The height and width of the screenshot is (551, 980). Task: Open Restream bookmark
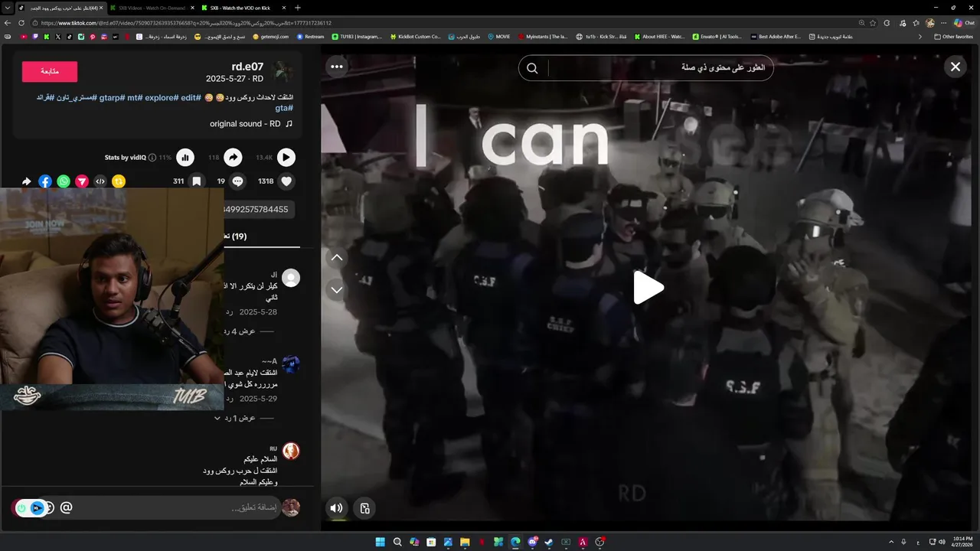point(310,37)
